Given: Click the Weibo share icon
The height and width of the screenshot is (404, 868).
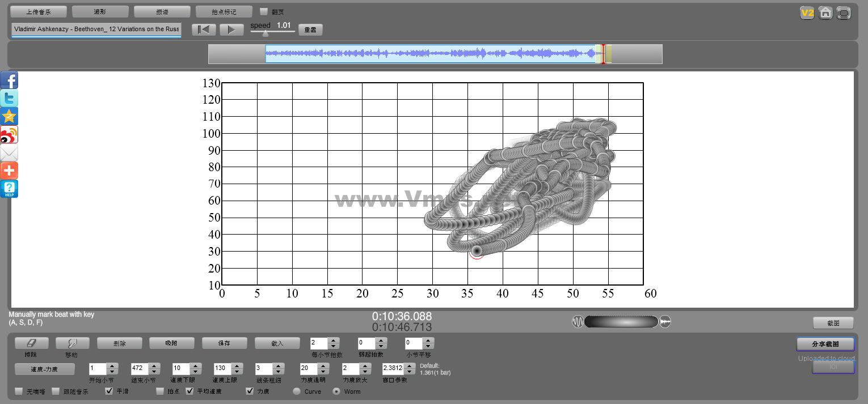Looking at the screenshot, I should (x=9, y=134).
